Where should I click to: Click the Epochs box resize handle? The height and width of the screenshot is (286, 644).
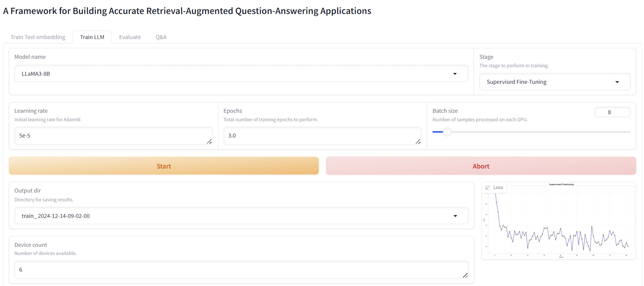[418, 142]
